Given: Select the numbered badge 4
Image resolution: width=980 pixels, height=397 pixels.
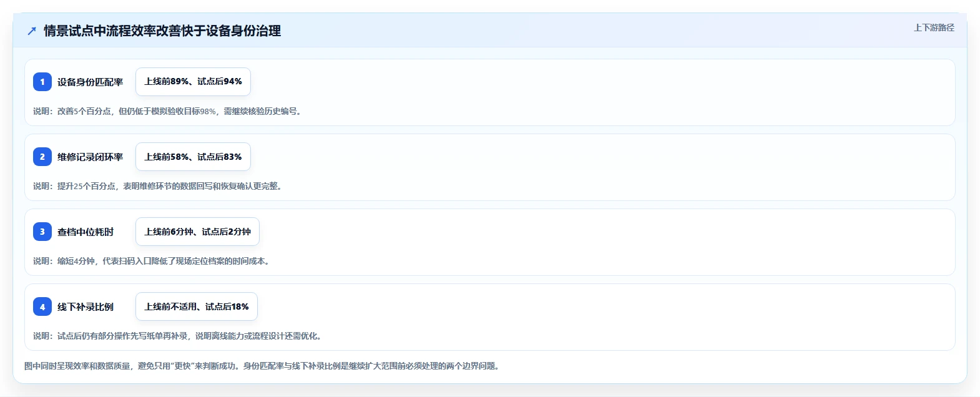Looking at the screenshot, I should 42,306.
